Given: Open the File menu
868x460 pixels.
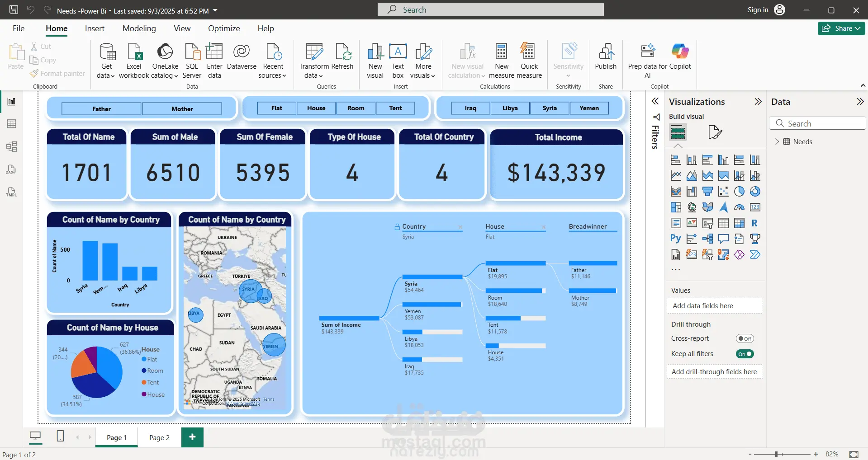Looking at the screenshot, I should (x=19, y=28).
